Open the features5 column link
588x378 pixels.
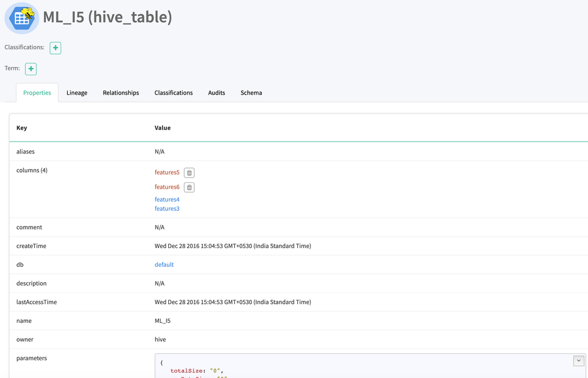167,172
